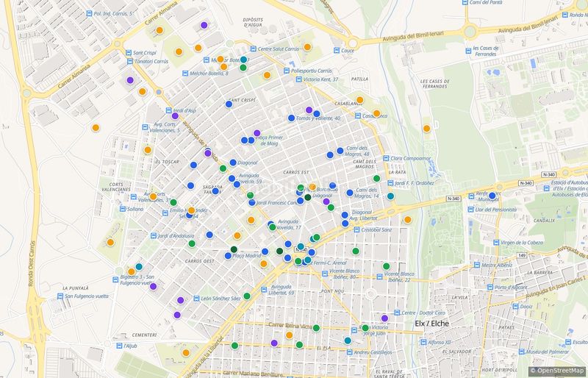Click the purple marker below Doctor Caro stop
588x378 pixels.
click(384, 318)
